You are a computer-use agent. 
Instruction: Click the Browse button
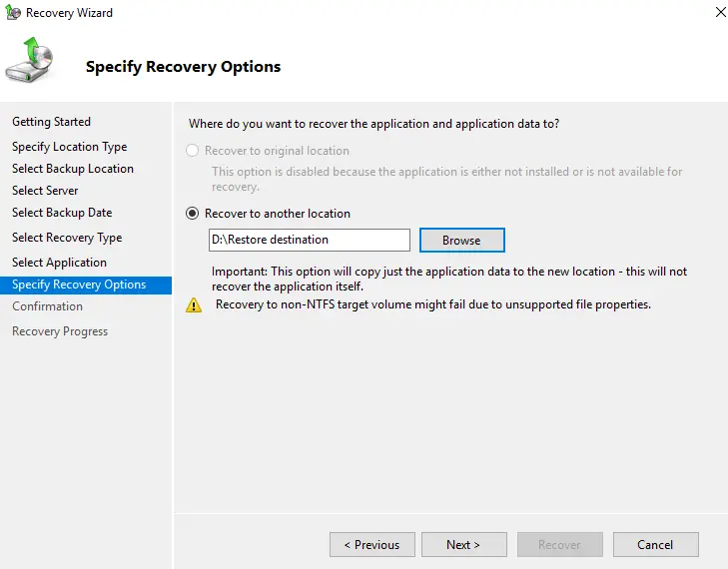click(461, 241)
